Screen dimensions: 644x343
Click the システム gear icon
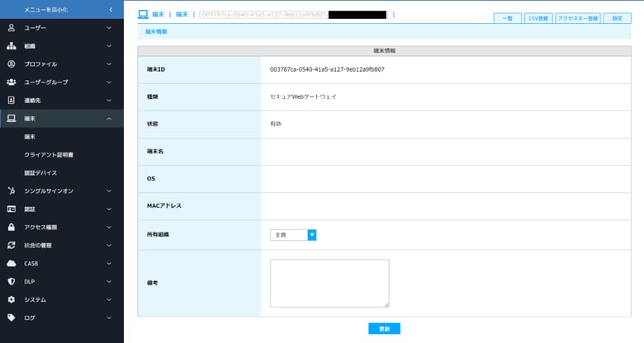pyautogui.click(x=12, y=300)
